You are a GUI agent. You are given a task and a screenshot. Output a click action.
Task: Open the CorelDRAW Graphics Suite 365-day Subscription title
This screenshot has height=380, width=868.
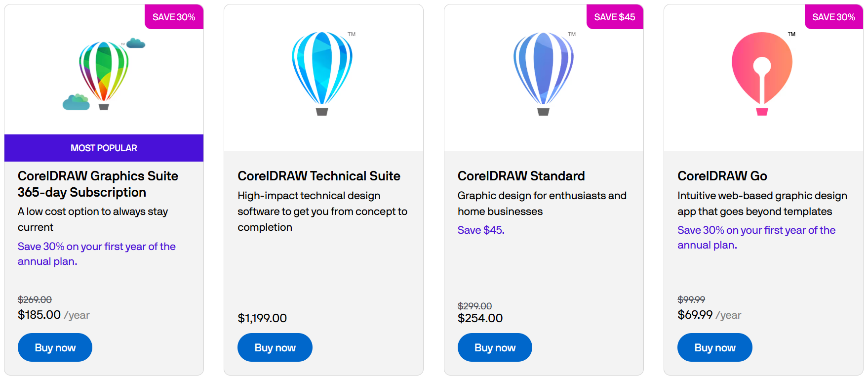point(98,184)
